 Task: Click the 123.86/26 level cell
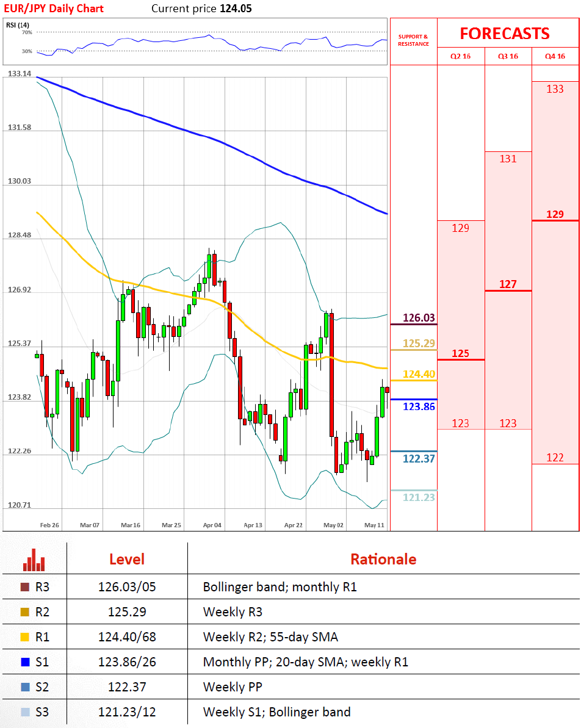tap(127, 662)
